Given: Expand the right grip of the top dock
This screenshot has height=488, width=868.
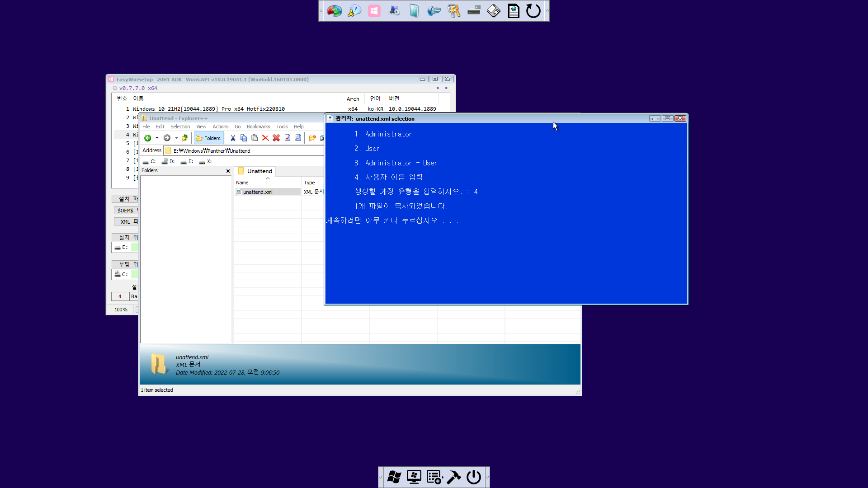Looking at the screenshot, I should tap(547, 11).
